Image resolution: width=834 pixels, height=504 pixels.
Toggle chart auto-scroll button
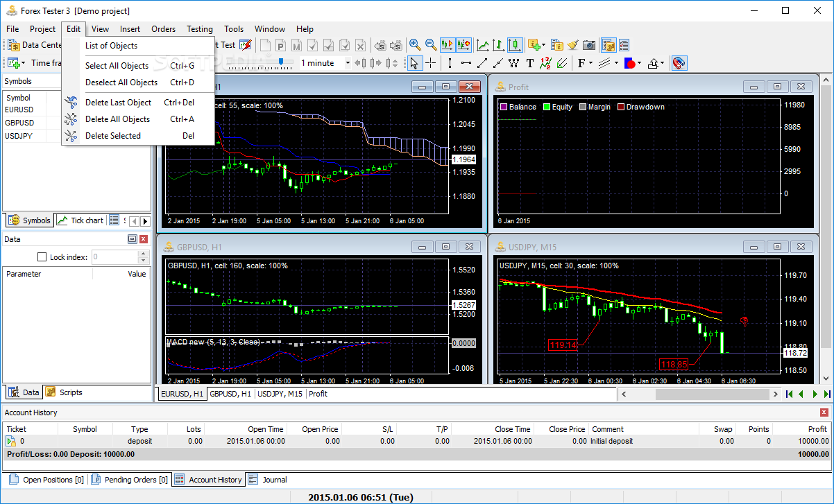click(x=448, y=45)
